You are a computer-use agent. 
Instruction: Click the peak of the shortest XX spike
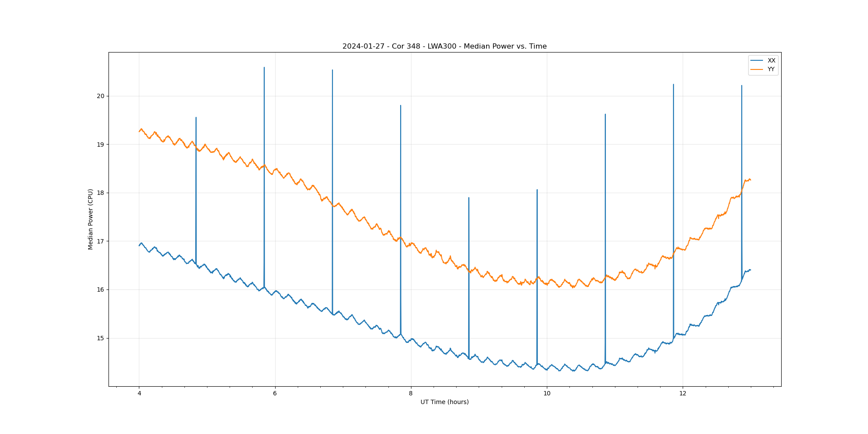point(469,198)
